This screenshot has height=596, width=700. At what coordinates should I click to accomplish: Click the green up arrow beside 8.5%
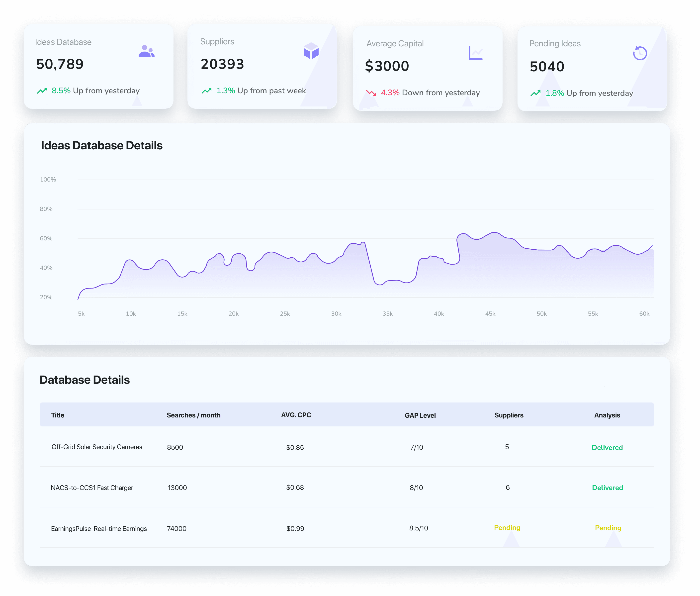point(42,91)
